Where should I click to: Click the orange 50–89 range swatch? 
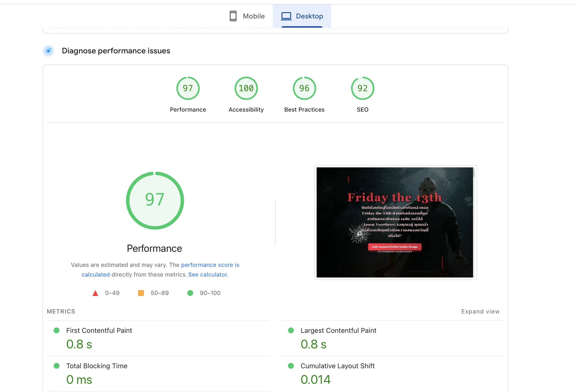pos(141,293)
